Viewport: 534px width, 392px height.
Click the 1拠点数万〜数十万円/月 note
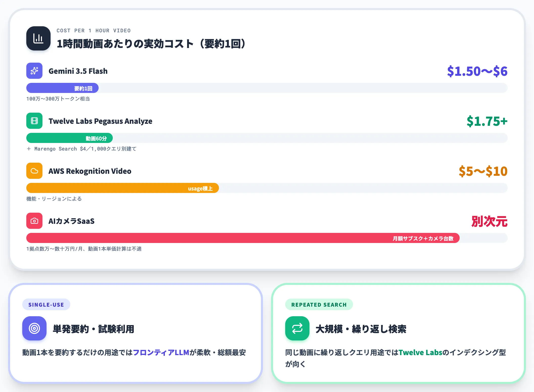tap(84, 249)
